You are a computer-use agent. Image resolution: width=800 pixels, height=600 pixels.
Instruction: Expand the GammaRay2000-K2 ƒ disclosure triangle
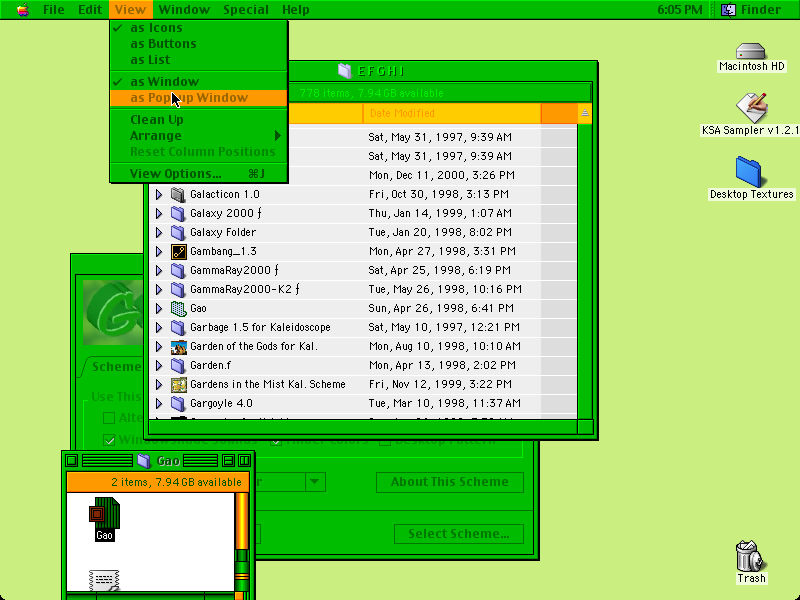[x=159, y=289]
